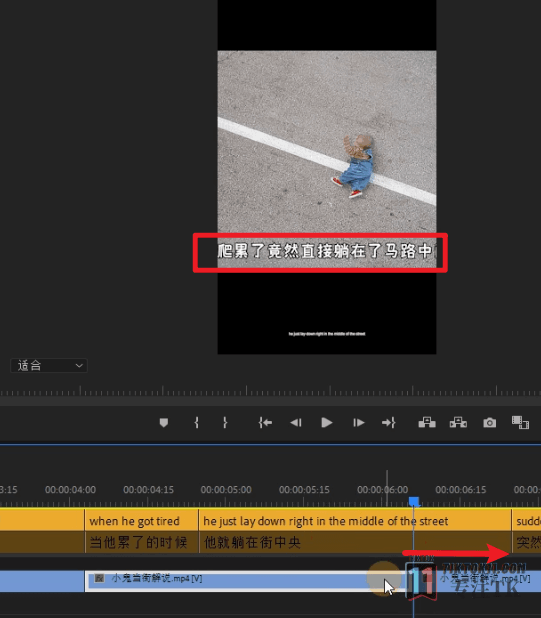Select the 小鬼当街解说.mp4 video clip
541x618 pixels.
coord(245,581)
